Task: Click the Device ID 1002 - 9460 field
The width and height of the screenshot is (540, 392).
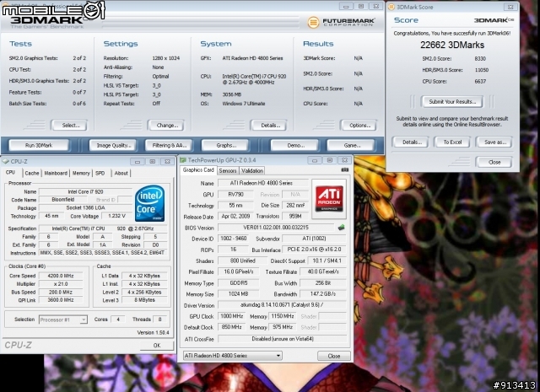Action: (x=234, y=239)
